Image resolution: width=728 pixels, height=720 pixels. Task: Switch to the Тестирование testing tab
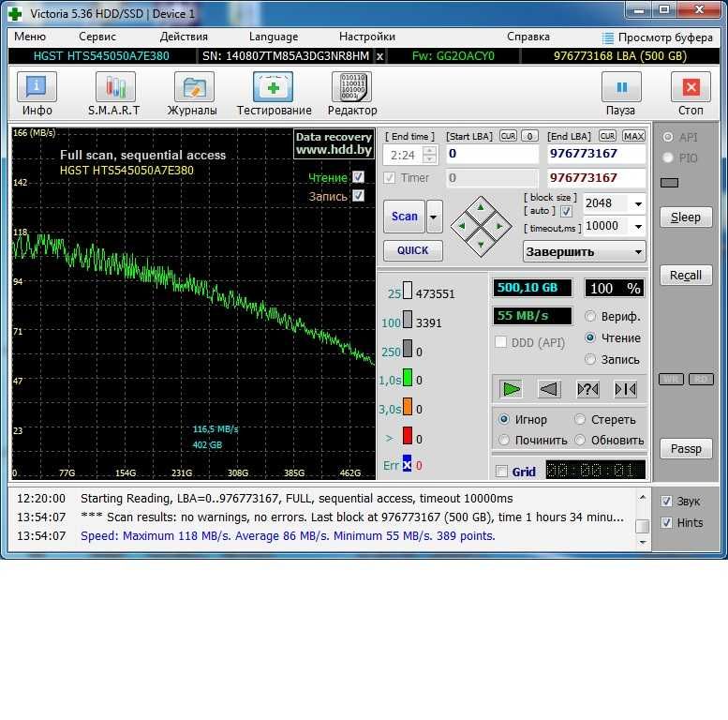click(x=273, y=87)
